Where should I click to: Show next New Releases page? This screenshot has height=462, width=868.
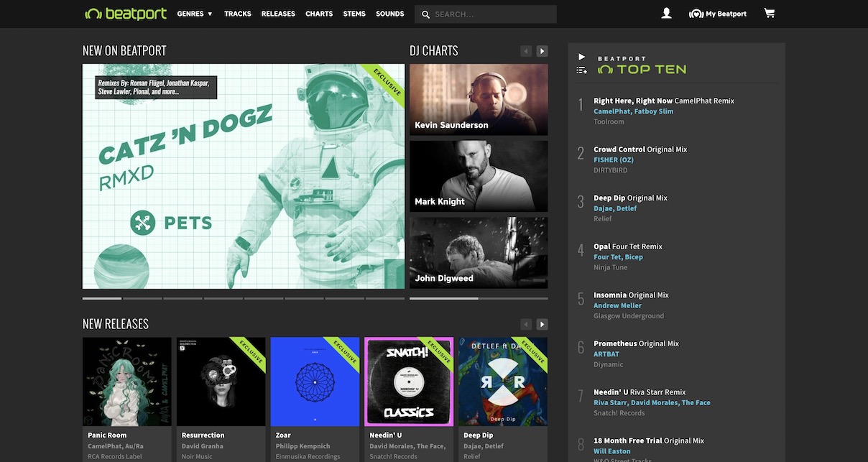(x=541, y=324)
